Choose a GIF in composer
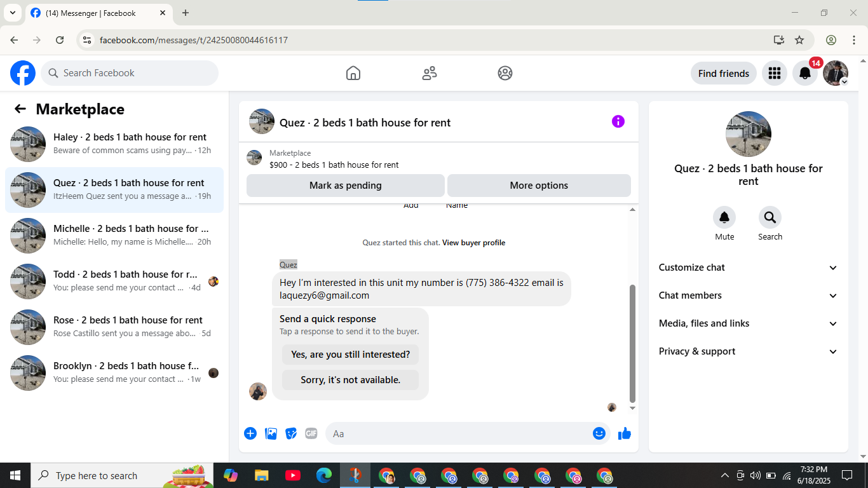Image resolution: width=868 pixels, height=488 pixels. click(311, 433)
